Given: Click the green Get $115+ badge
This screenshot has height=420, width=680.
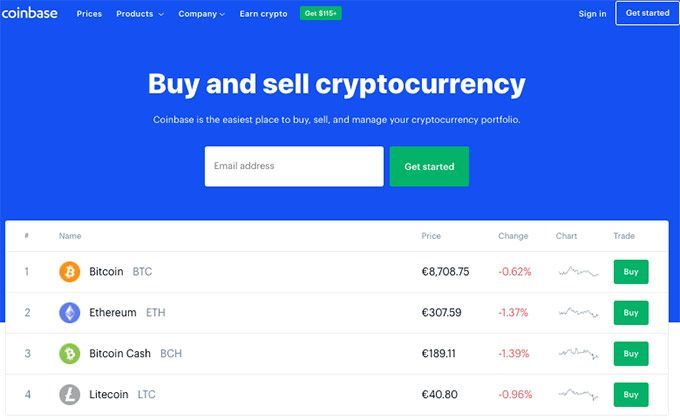Looking at the screenshot, I should click(x=320, y=13).
